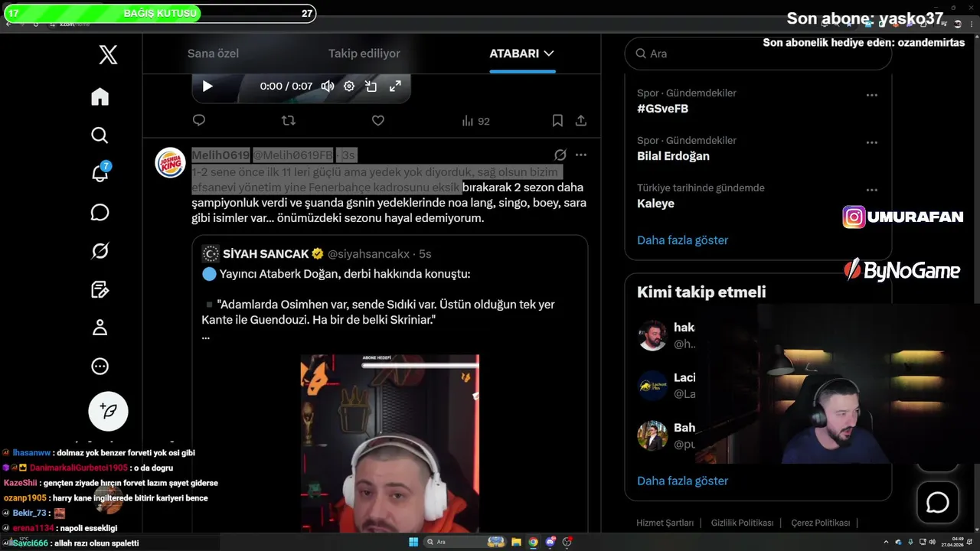Mute the video using the speaker icon
This screenshot has width=980, height=551.
pos(328,86)
